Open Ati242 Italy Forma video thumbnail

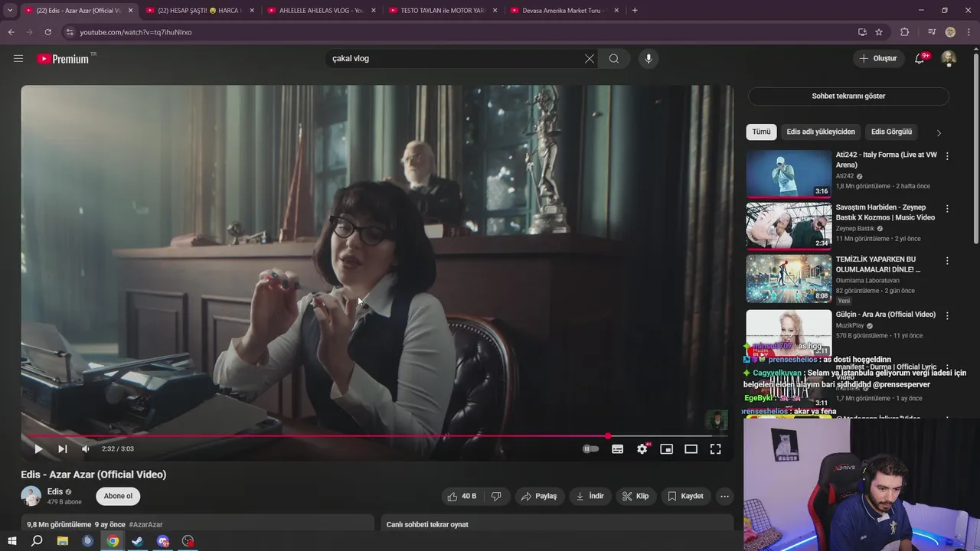coord(789,174)
